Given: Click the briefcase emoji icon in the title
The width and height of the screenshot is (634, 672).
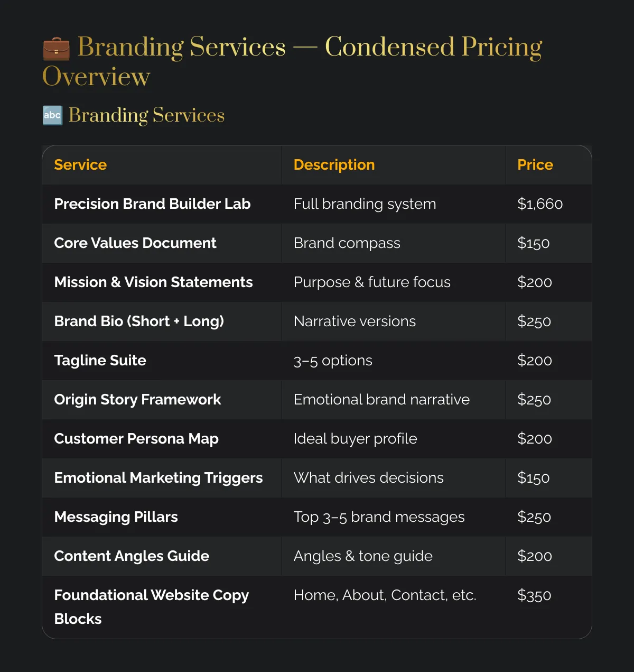Looking at the screenshot, I should click(x=56, y=49).
